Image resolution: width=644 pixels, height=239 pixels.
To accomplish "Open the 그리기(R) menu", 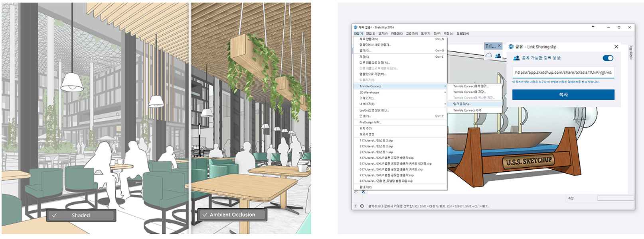I will (412, 33).
